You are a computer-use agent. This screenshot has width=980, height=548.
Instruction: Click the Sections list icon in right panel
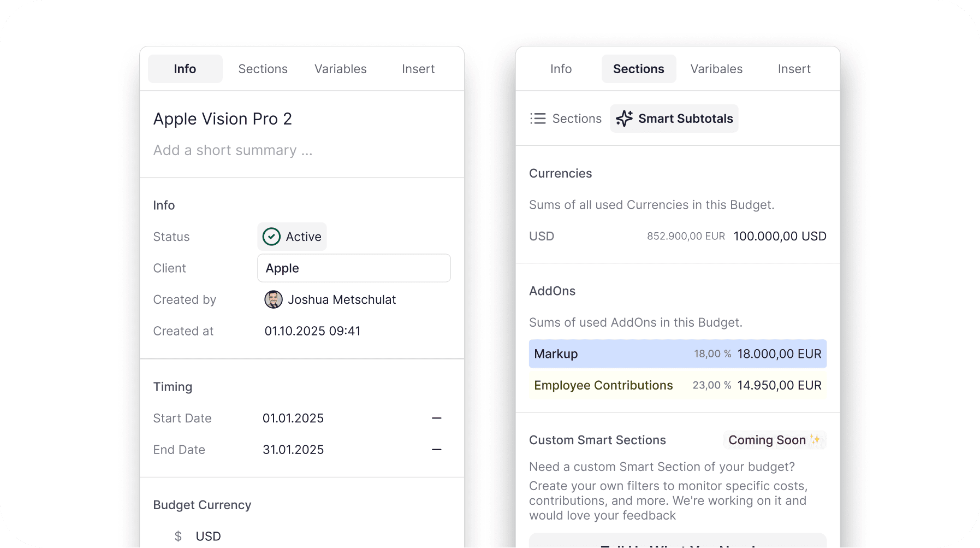538,119
